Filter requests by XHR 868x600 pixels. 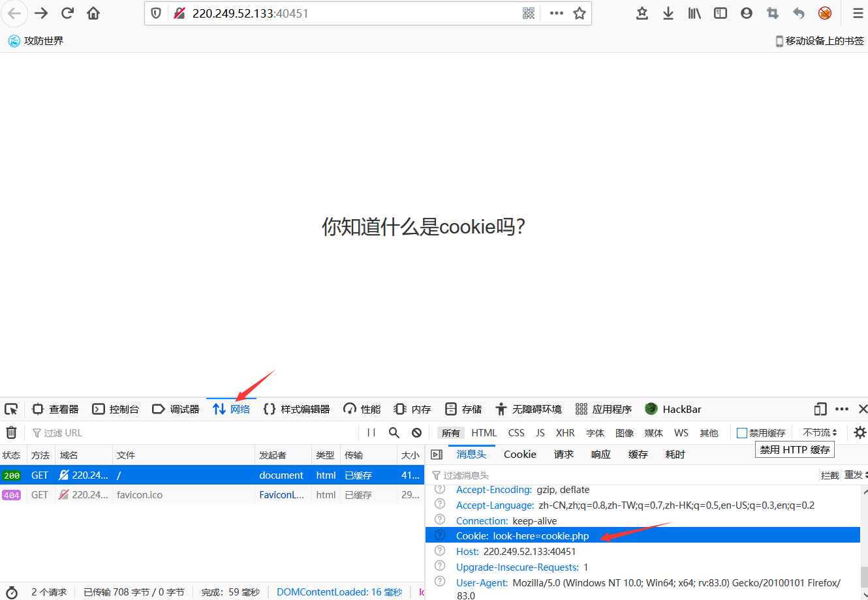tap(565, 432)
